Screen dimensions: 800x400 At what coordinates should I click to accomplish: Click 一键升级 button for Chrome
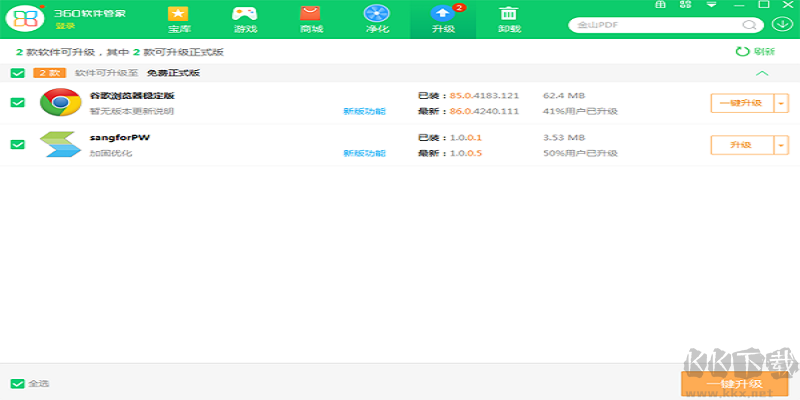pos(742,103)
